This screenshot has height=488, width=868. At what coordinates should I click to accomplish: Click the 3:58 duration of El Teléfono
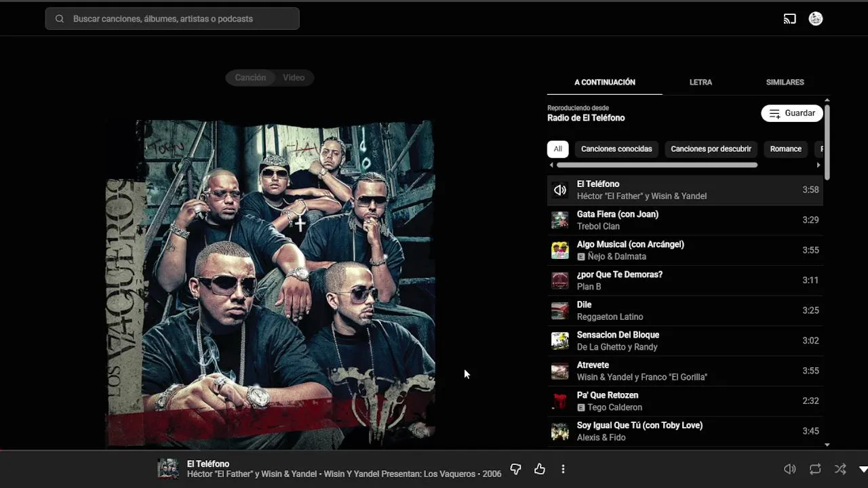point(810,190)
